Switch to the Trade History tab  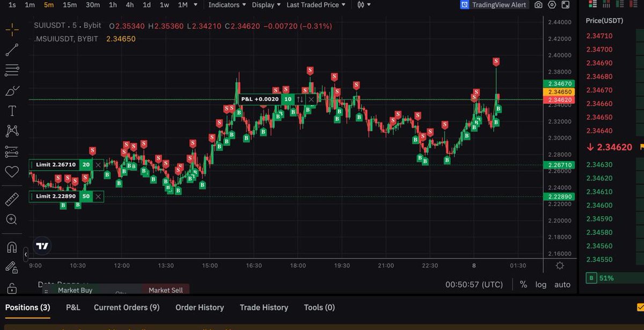pos(264,307)
